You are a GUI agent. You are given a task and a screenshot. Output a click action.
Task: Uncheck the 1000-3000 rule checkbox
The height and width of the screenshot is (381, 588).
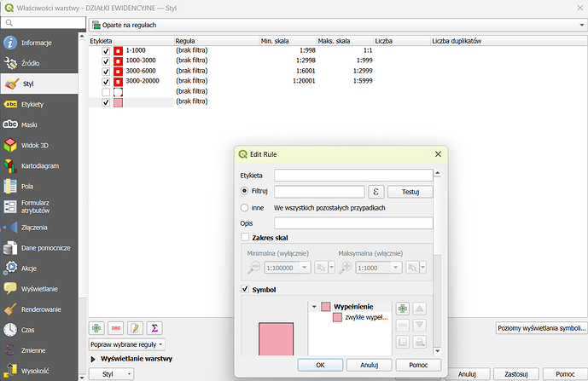[x=106, y=61]
